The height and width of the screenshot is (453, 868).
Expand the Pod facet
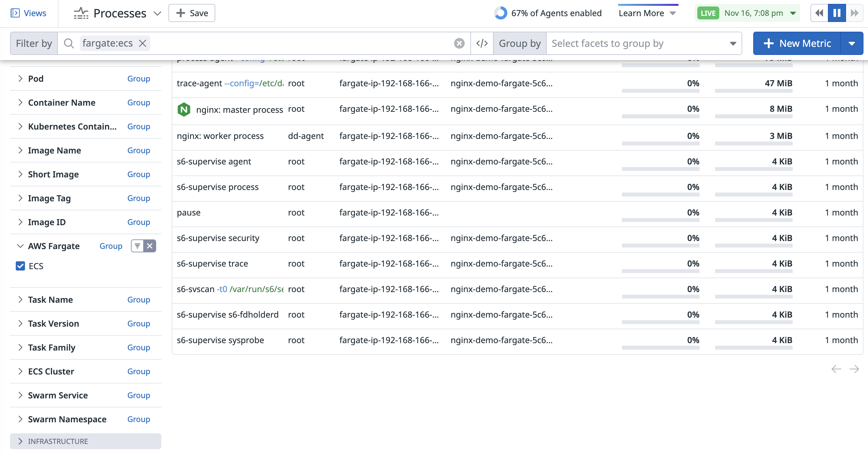(x=20, y=79)
